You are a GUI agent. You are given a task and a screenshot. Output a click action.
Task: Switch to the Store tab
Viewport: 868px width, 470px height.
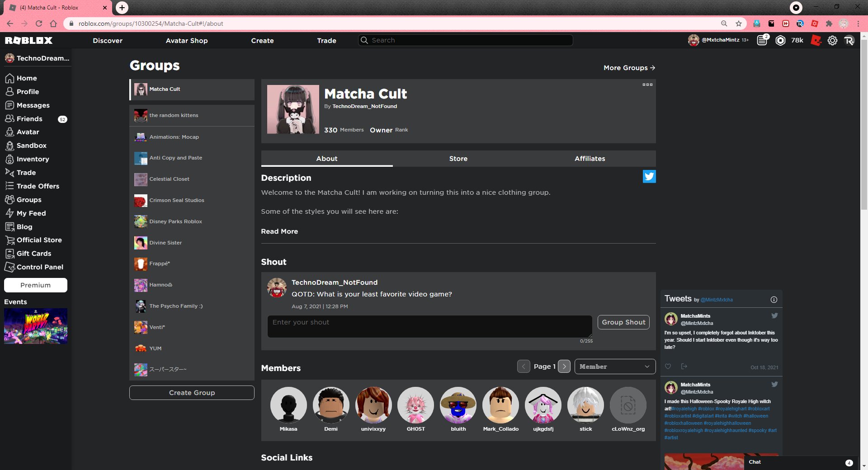pyautogui.click(x=458, y=159)
